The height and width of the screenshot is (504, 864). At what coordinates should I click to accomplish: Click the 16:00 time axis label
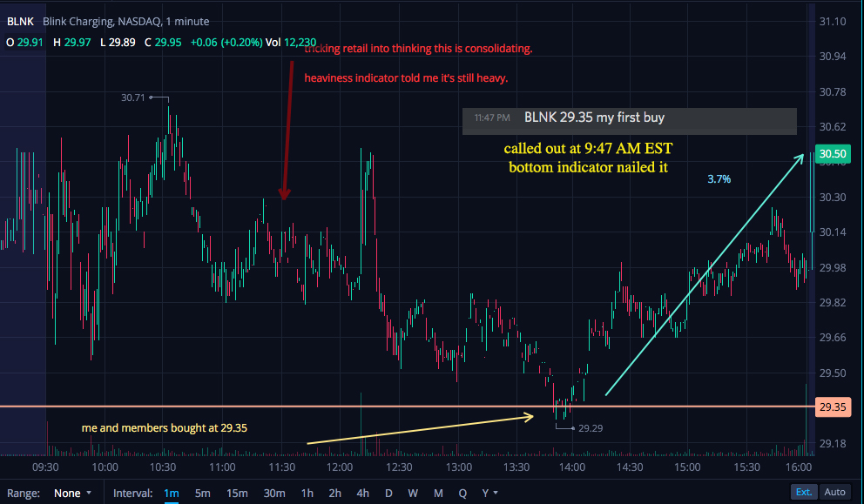[x=799, y=467]
